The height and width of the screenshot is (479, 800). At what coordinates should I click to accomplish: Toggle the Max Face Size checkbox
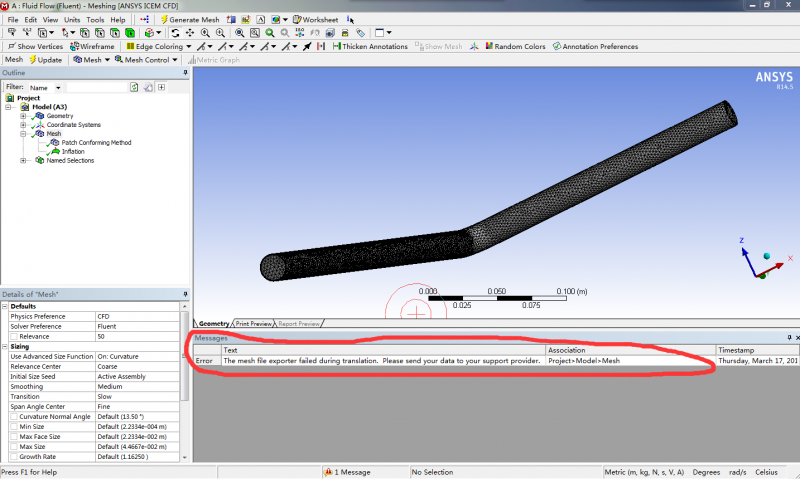pos(14,437)
